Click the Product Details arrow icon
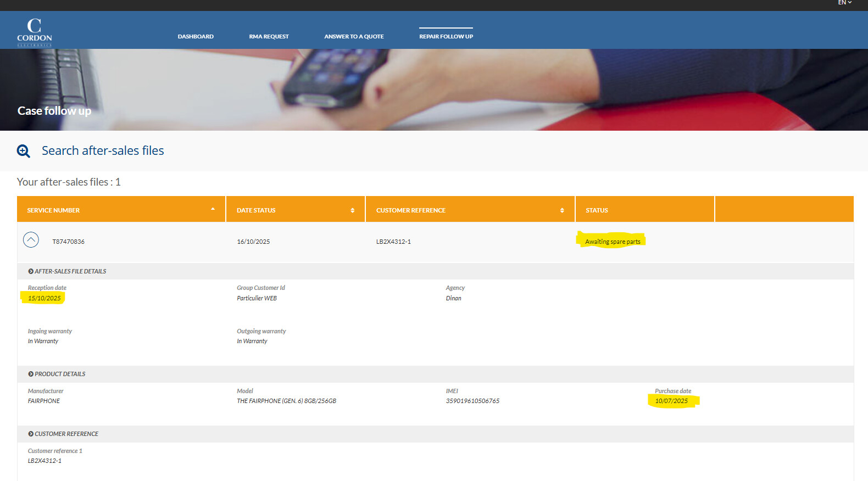This screenshot has height=481, width=868. pos(31,374)
